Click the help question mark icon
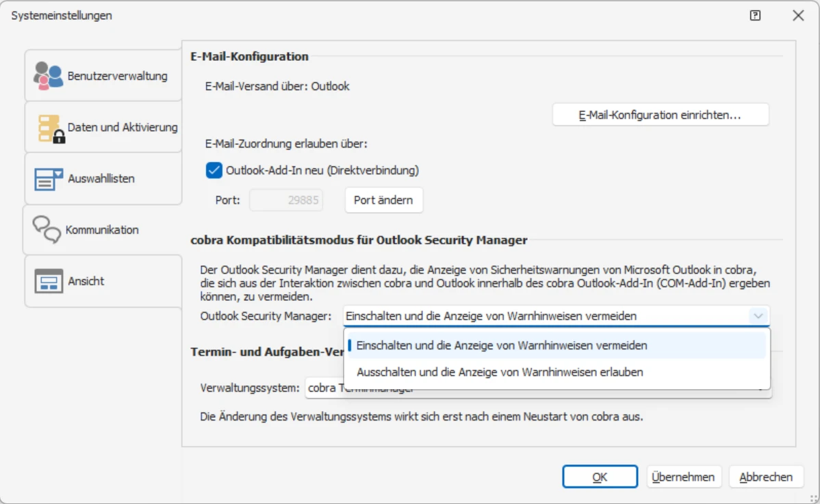Viewport: 820px width, 504px height. tap(755, 16)
